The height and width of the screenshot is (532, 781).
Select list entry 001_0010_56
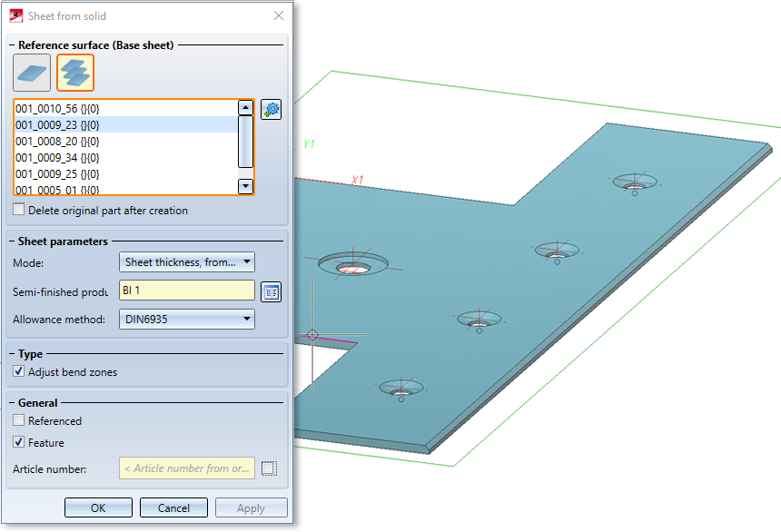tap(57, 109)
